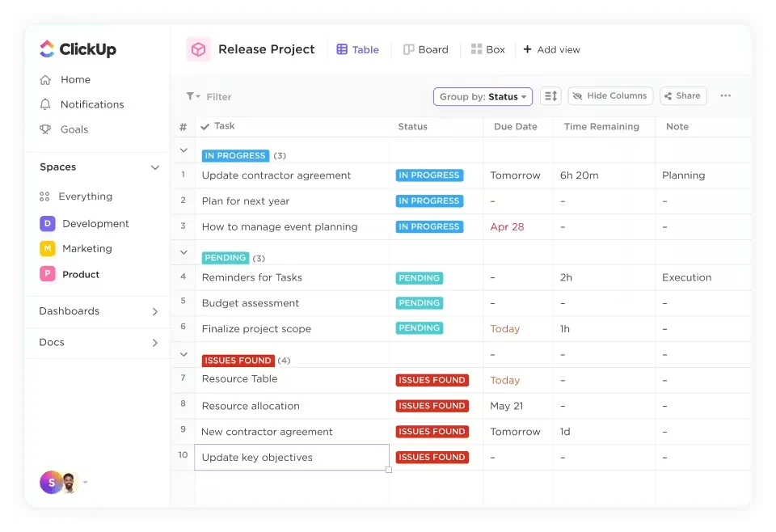Open task Resource Table
The image size is (776, 532).
(239, 379)
